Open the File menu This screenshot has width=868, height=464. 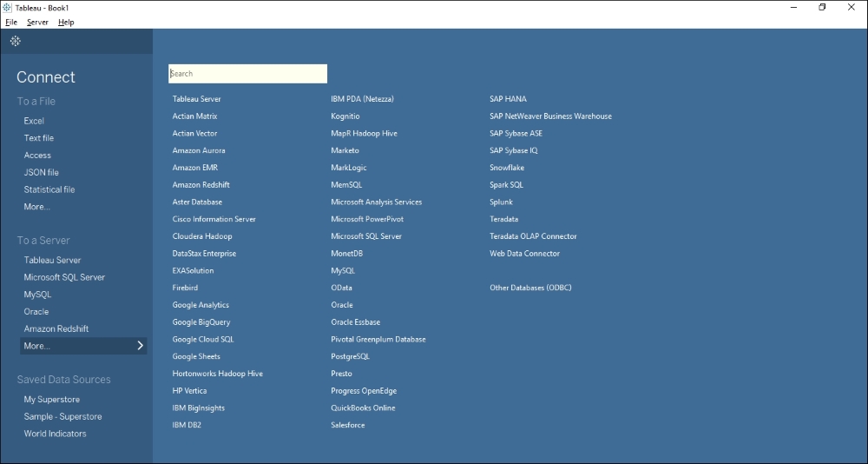(x=11, y=23)
